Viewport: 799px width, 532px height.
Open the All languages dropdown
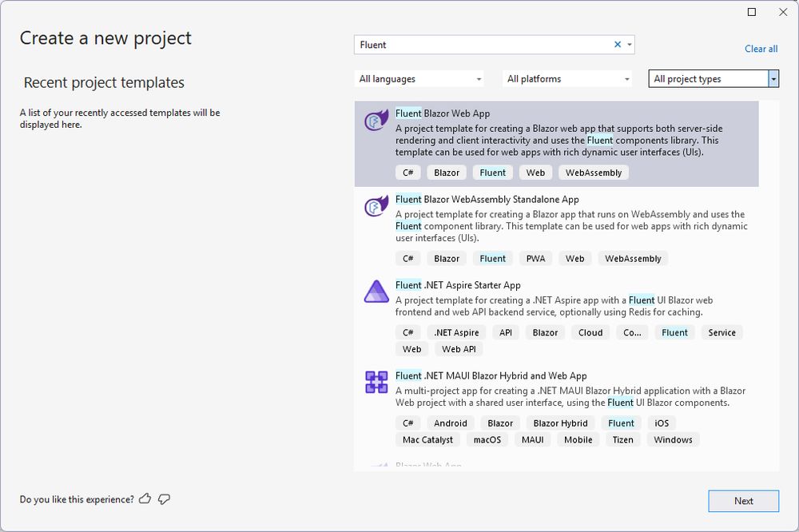(x=419, y=79)
